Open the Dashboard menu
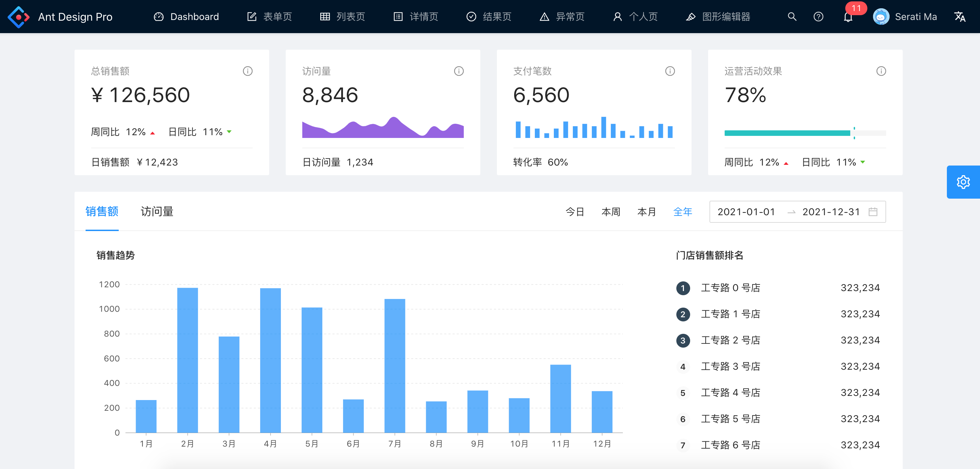The width and height of the screenshot is (980, 469). tap(186, 17)
